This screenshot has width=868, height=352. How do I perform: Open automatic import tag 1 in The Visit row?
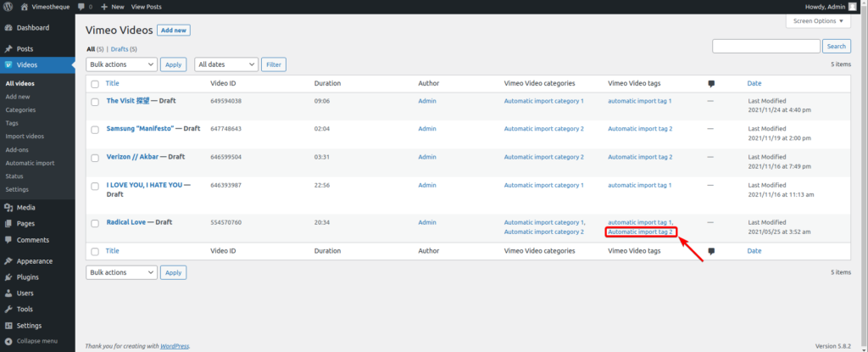[x=640, y=101]
